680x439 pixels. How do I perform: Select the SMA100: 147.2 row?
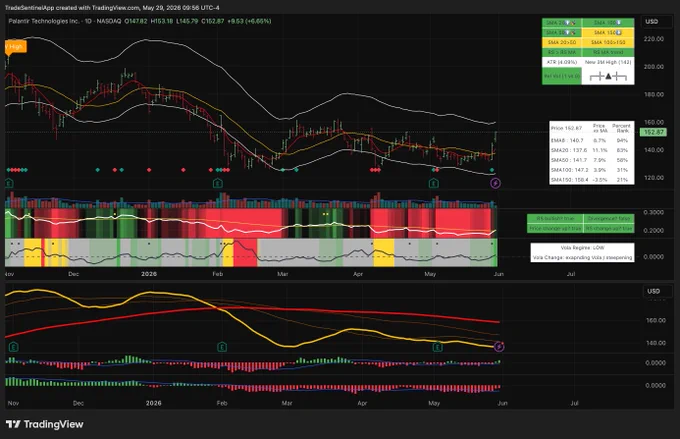point(591,170)
